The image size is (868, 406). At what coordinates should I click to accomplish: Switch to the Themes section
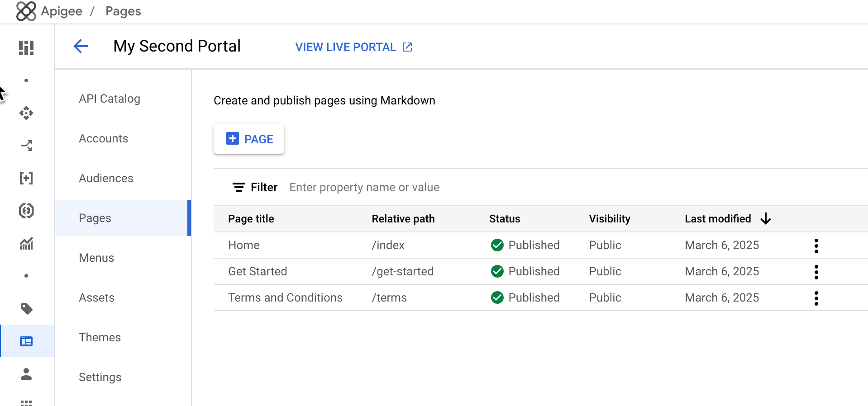click(x=100, y=337)
